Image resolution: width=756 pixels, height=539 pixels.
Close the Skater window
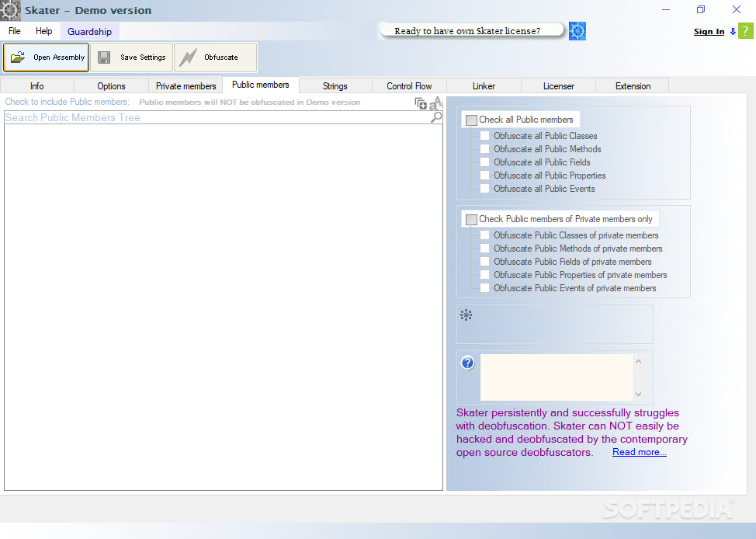click(737, 9)
